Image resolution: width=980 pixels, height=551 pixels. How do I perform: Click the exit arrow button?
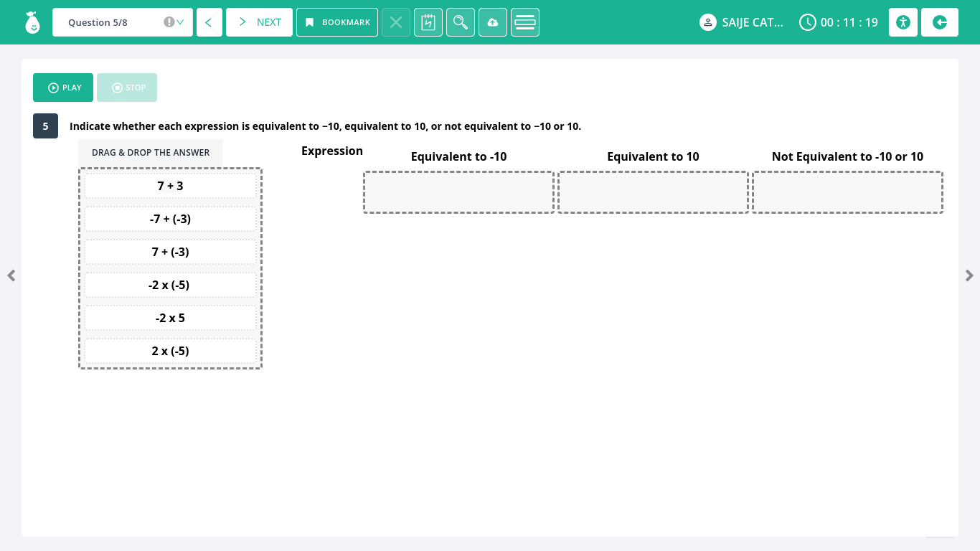[940, 22]
